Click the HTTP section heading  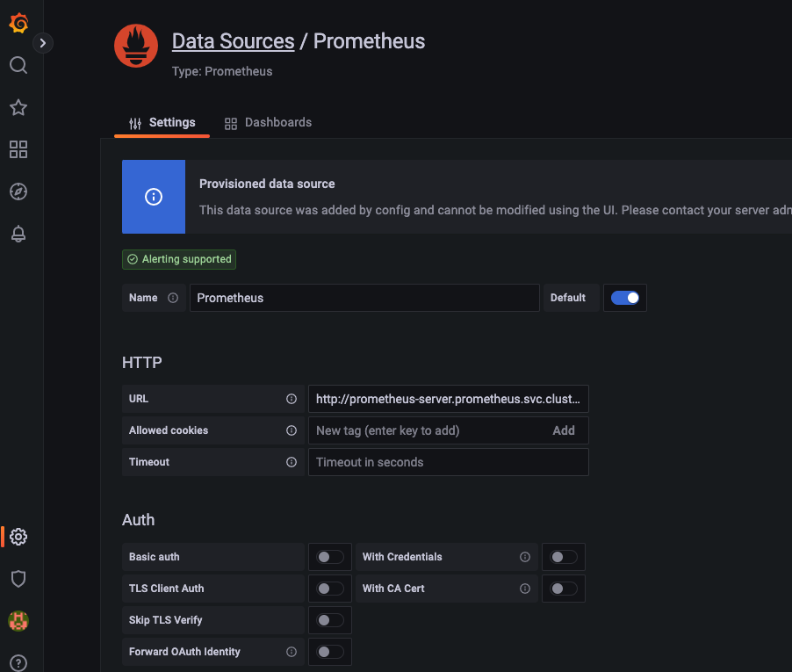coord(142,362)
